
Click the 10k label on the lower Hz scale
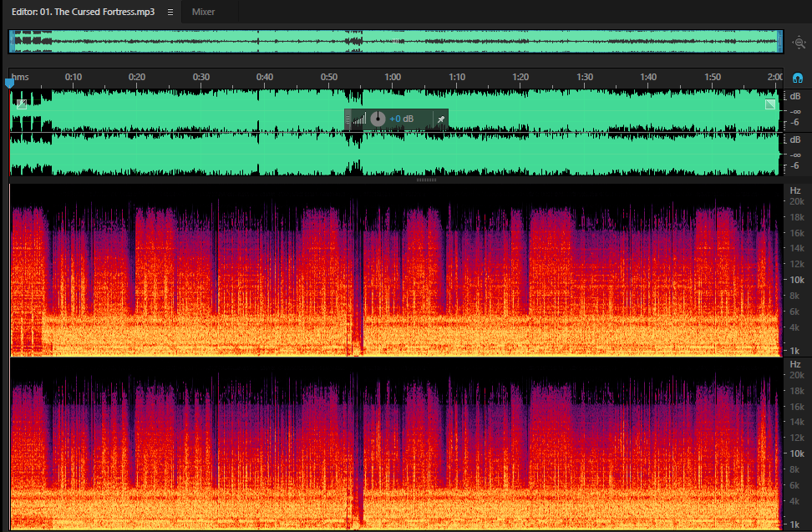click(796, 453)
